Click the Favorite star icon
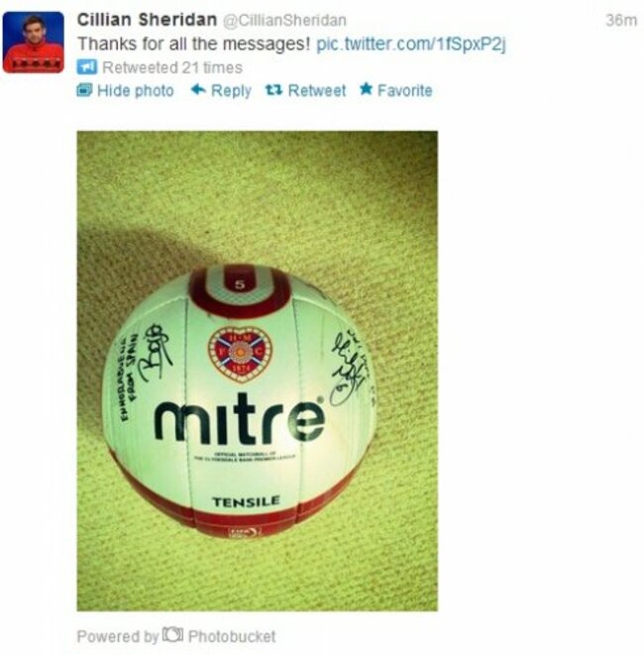 367,88
